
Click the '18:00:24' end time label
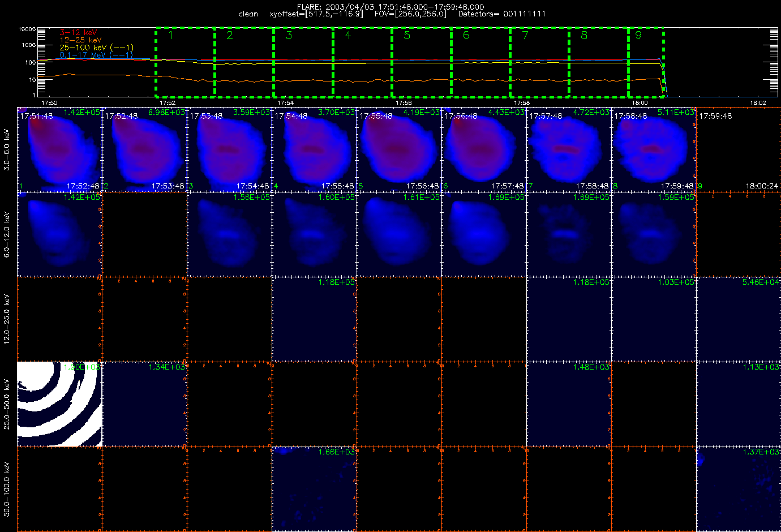(x=762, y=186)
